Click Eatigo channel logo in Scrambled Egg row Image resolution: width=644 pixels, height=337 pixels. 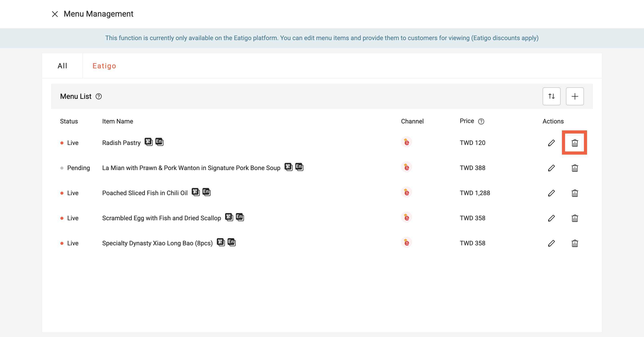click(x=407, y=217)
